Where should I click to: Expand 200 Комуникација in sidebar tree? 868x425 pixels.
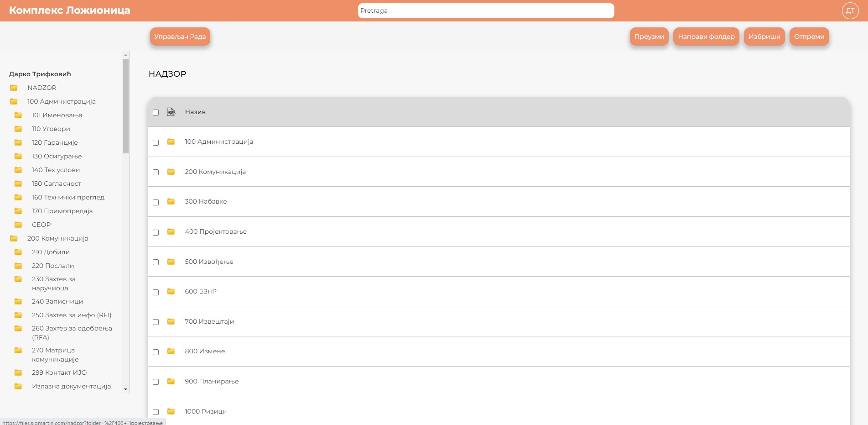(x=57, y=238)
